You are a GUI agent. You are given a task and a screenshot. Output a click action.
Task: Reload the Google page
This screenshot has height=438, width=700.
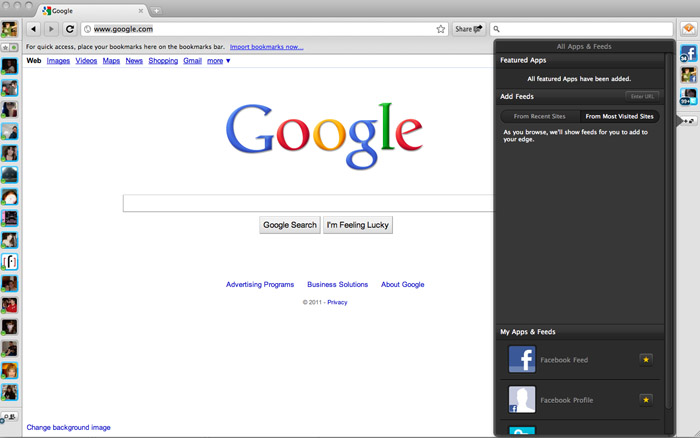(x=70, y=29)
